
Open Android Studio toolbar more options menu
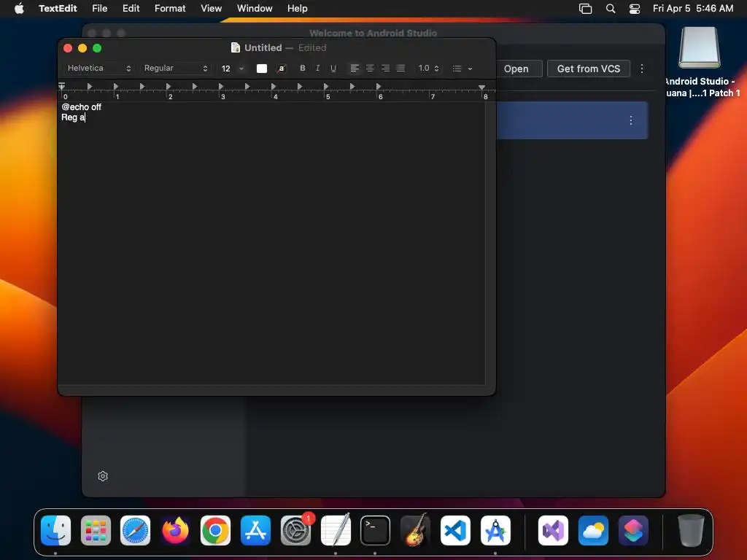pos(642,69)
